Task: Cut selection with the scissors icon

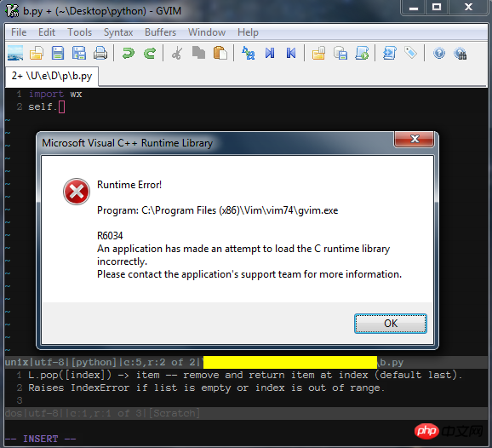Action: [177, 53]
